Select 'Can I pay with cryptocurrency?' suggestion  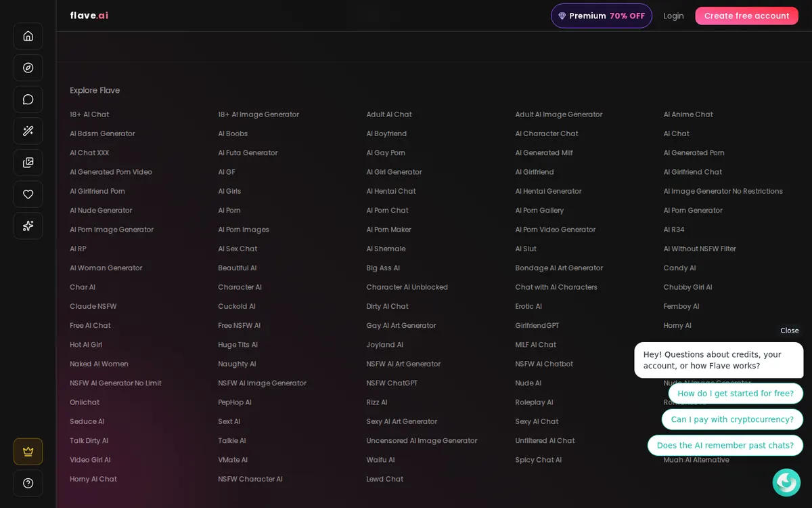point(732,419)
